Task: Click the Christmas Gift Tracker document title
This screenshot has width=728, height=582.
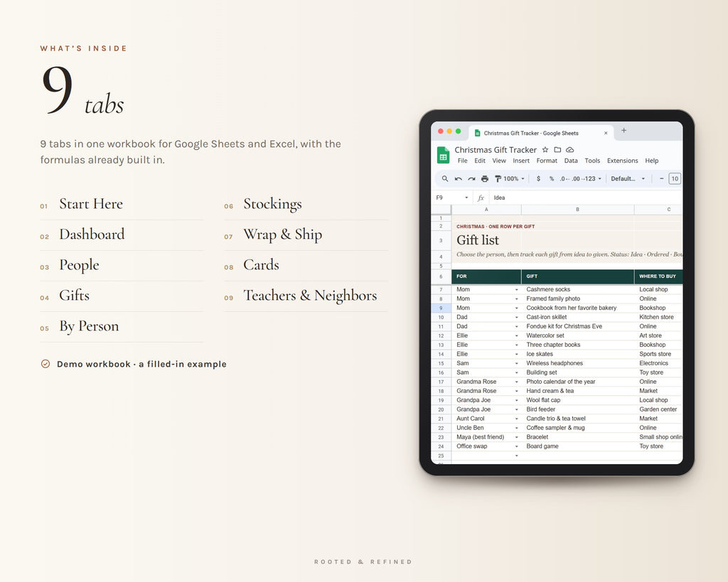Action: pos(496,150)
